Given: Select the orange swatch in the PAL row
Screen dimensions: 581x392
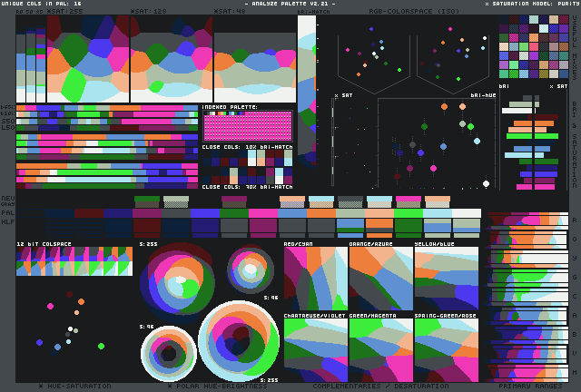Looking at the screenshot, I should coord(321,213).
